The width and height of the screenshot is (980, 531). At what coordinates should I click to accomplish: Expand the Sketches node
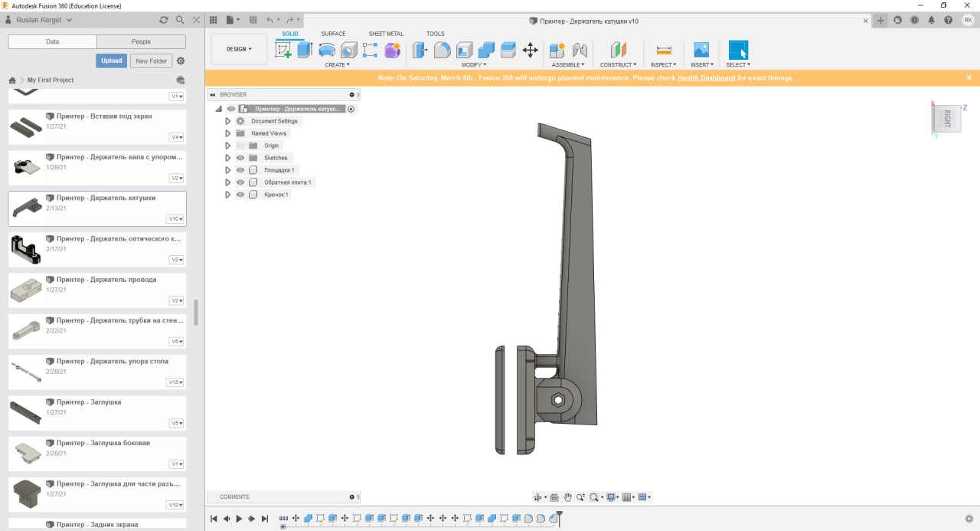pyautogui.click(x=227, y=158)
